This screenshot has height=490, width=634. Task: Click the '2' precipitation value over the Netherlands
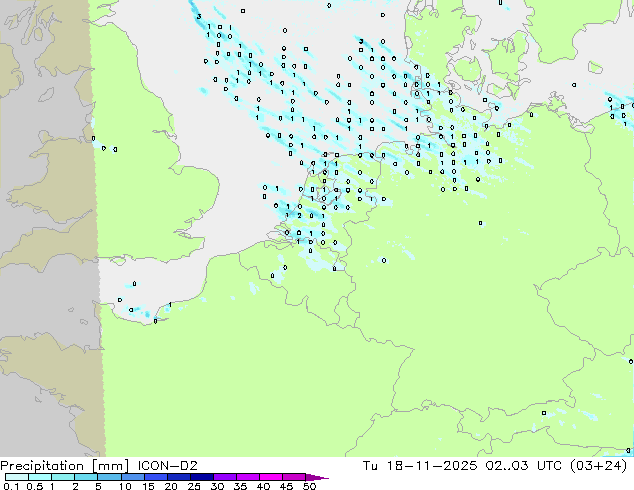click(x=299, y=216)
